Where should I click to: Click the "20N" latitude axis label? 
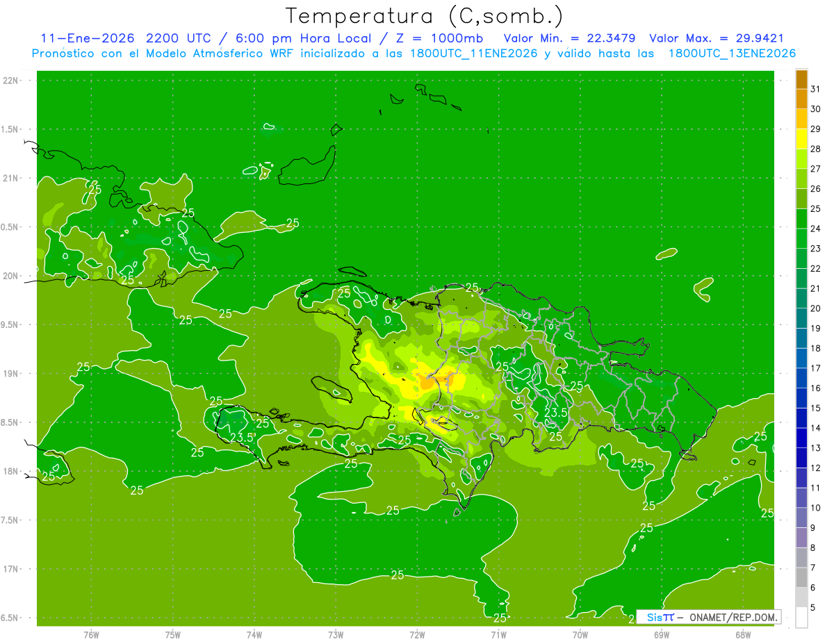(10, 276)
